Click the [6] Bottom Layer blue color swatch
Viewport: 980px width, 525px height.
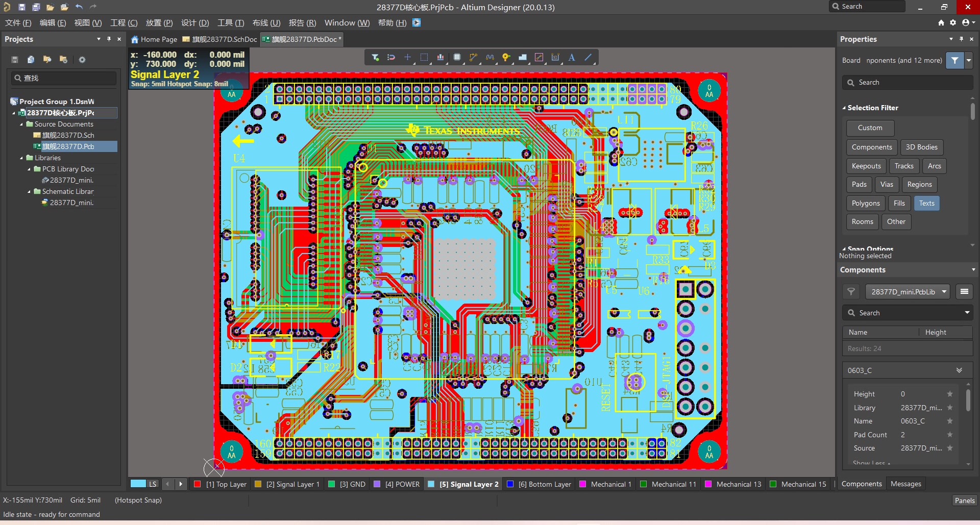tap(510, 484)
